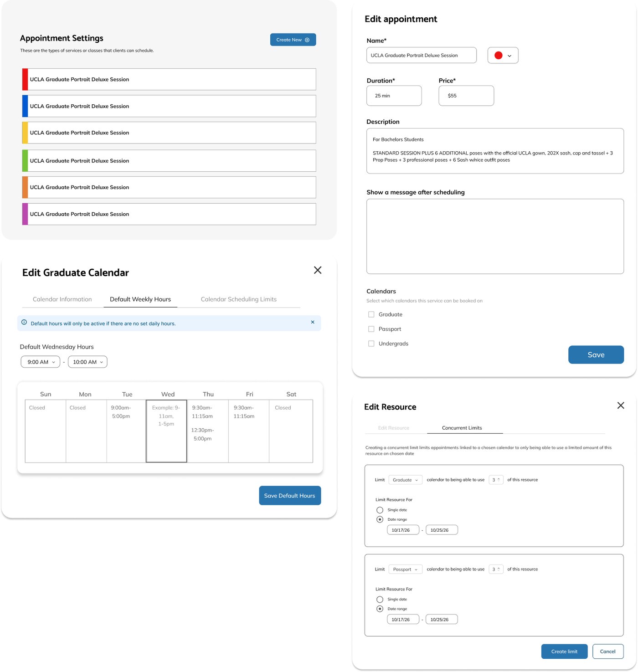Viewport: 638px width, 672px height.
Task: Click the Create New button
Action: [x=293, y=40]
